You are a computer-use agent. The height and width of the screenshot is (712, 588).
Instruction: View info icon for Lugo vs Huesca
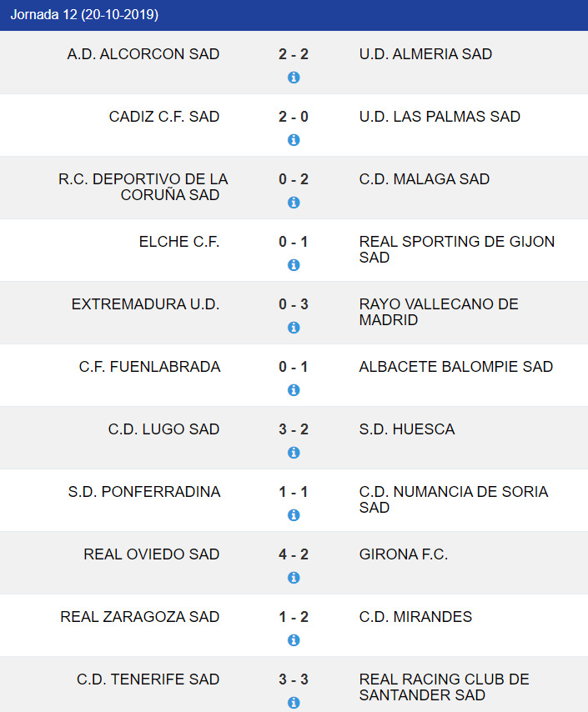pos(294,453)
